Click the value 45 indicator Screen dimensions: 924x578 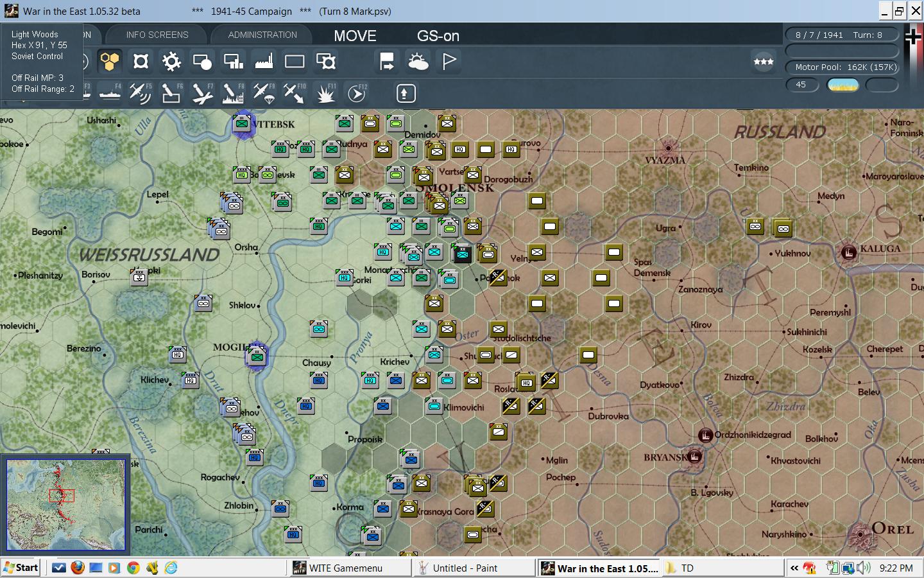pos(802,85)
